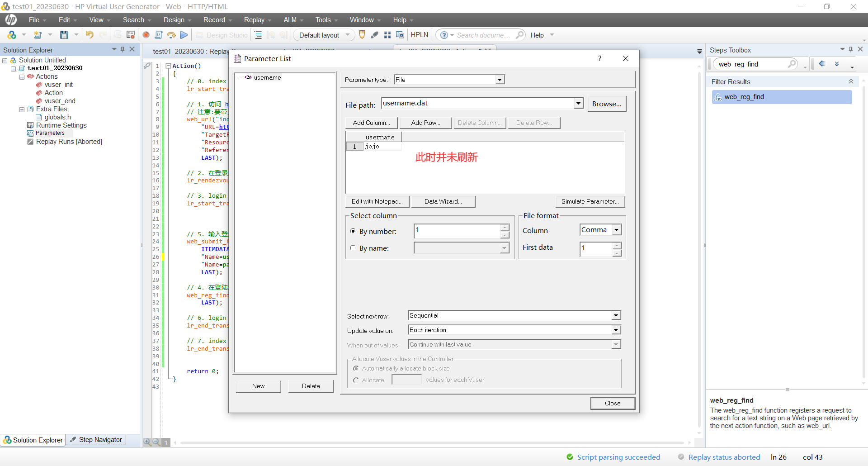Image resolution: width=868 pixels, height=466 pixels.
Task: Pin the Solution Explorer panel
Action: 123,49
